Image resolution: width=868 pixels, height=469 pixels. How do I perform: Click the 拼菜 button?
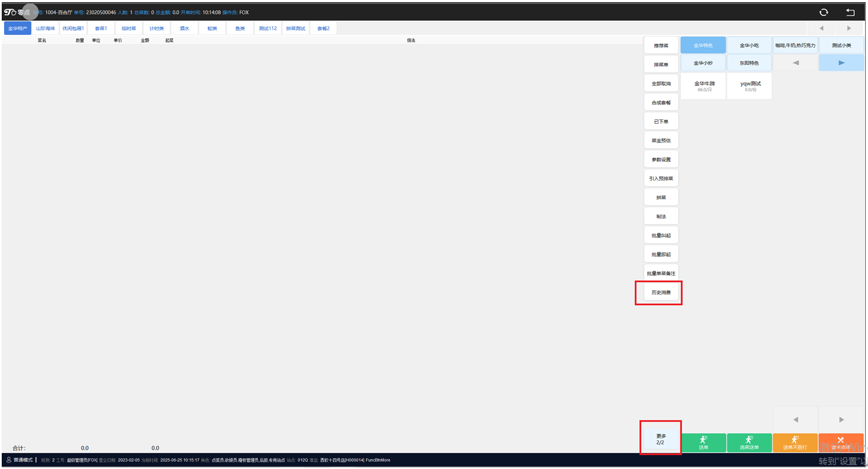pos(661,197)
